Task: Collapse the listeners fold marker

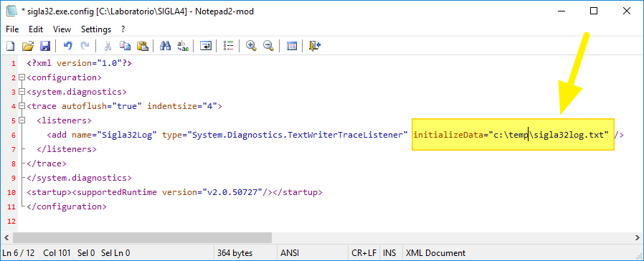Action: tap(22, 120)
